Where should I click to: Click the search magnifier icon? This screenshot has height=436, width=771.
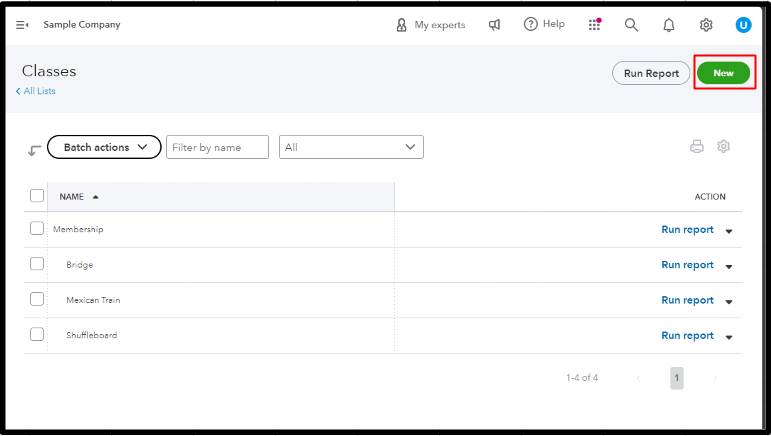pyautogui.click(x=631, y=25)
